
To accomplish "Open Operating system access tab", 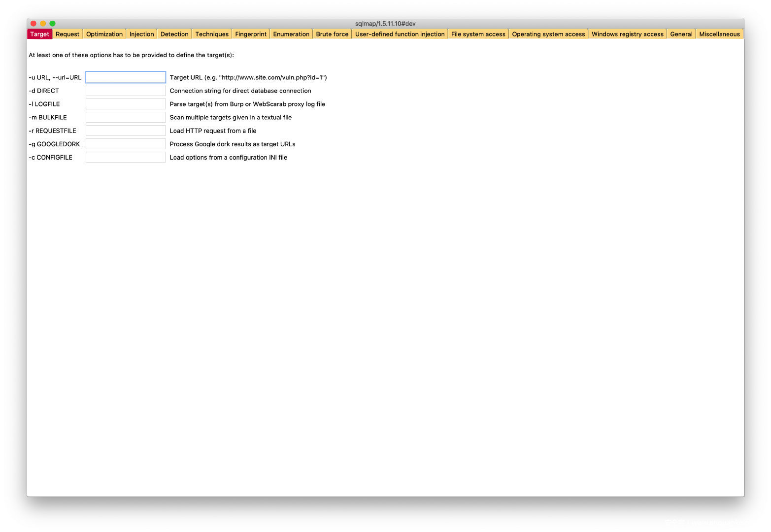I will click(548, 34).
